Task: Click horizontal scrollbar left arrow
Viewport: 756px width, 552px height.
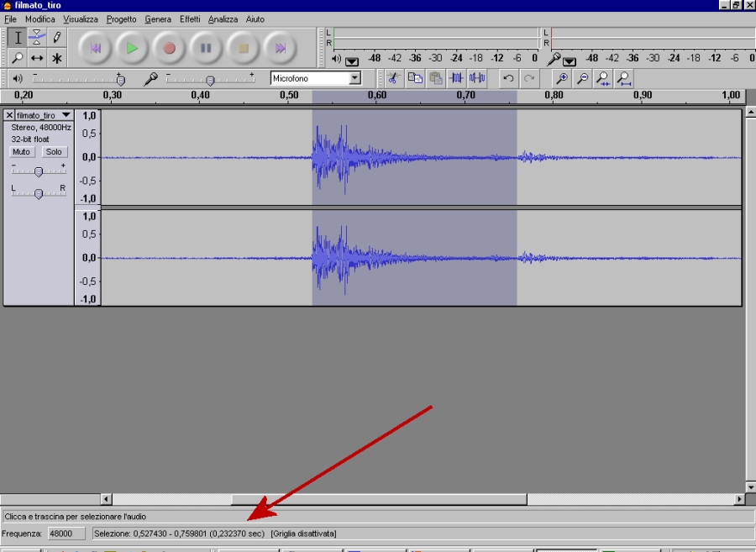Action: [106, 499]
